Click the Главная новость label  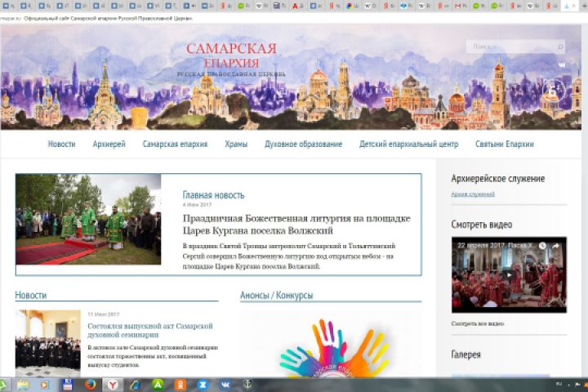[x=213, y=195]
